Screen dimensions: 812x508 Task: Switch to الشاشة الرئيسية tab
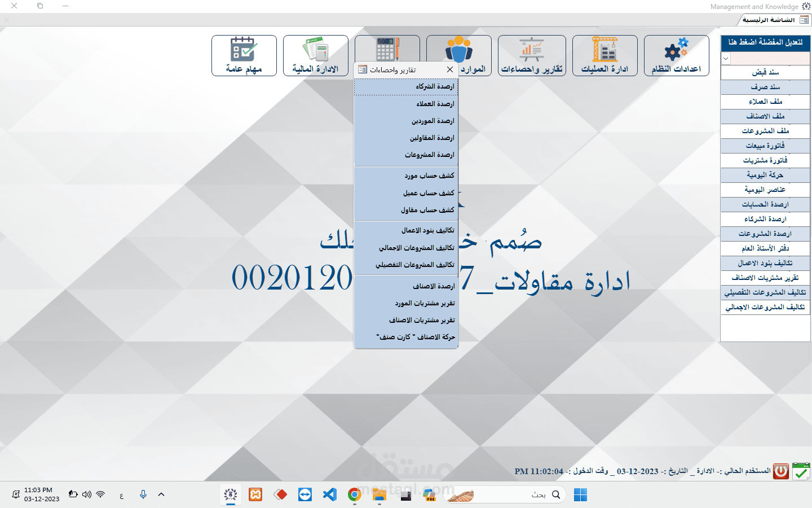tap(774, 20)
